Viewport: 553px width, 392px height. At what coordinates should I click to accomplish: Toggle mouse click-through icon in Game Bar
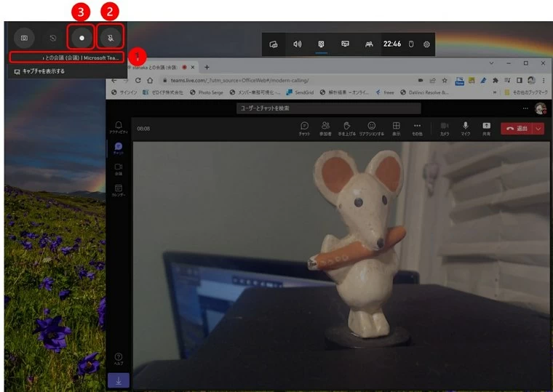[x=411, y=44]
